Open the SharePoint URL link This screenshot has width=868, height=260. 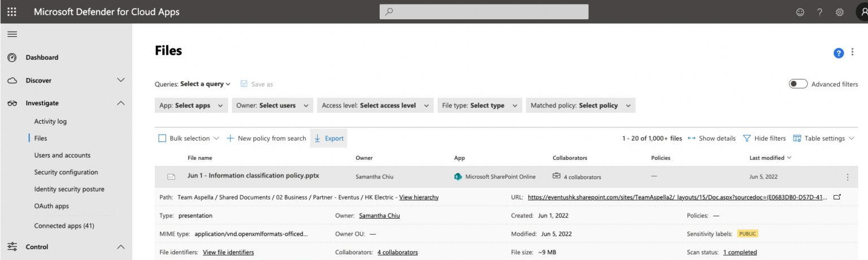click(678, 197)
